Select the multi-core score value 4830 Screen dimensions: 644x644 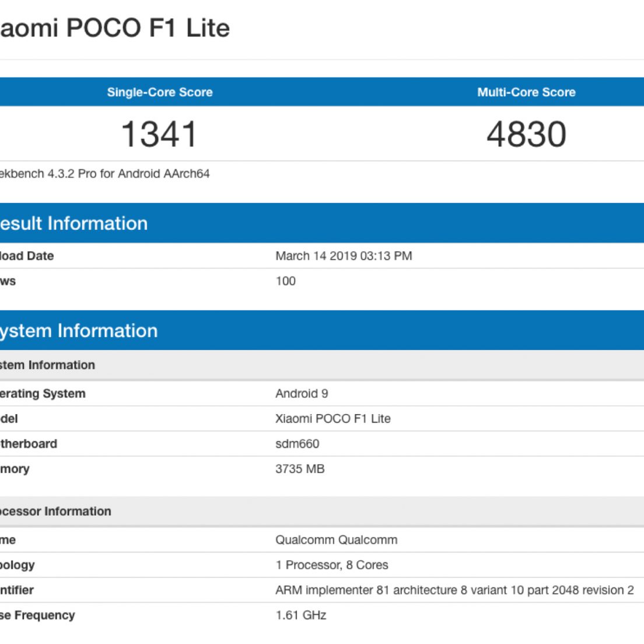[x=526, y=134]
